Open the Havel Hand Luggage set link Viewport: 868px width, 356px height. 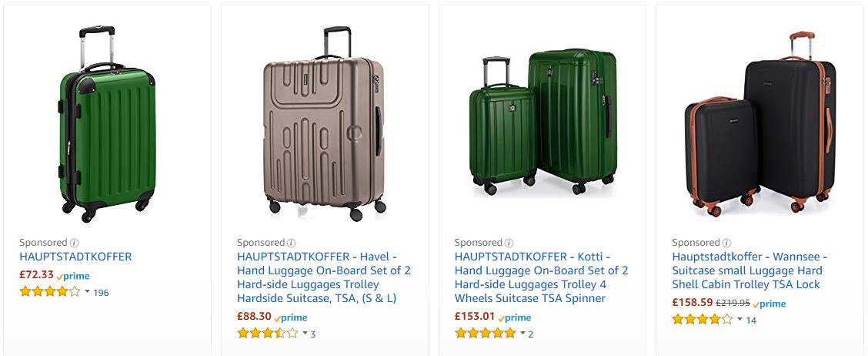(x=323, y=277)
